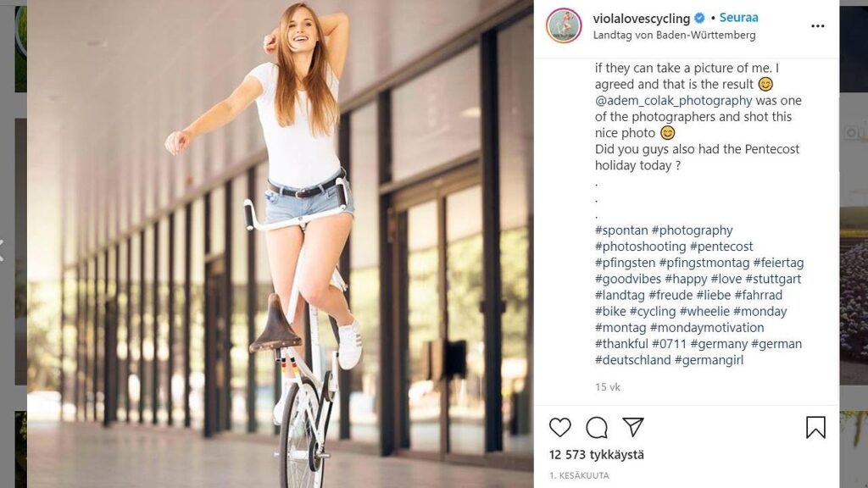
Task: Open location Landtag von Baden-Württemberg
Action: 674,36
